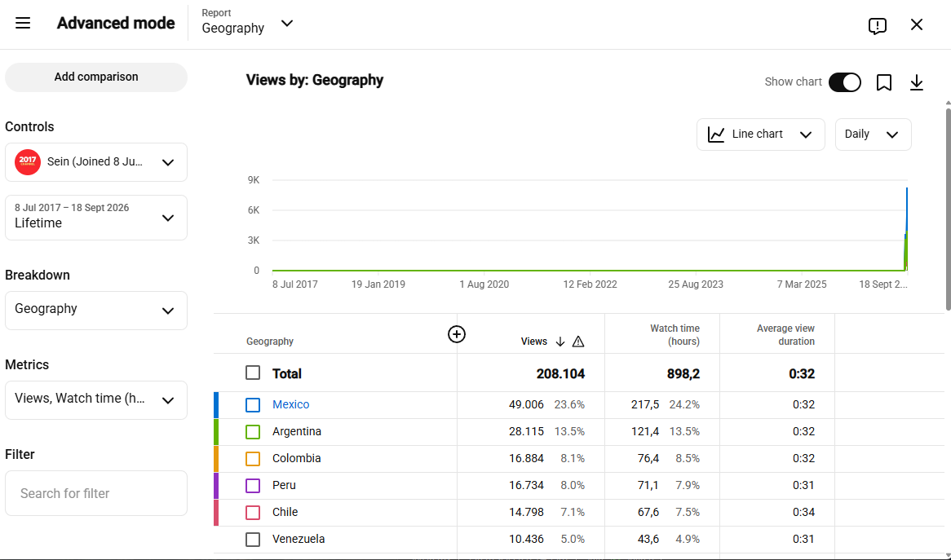
Task: Add a metric with the plus icon
Action: click(x=457, y=334)
